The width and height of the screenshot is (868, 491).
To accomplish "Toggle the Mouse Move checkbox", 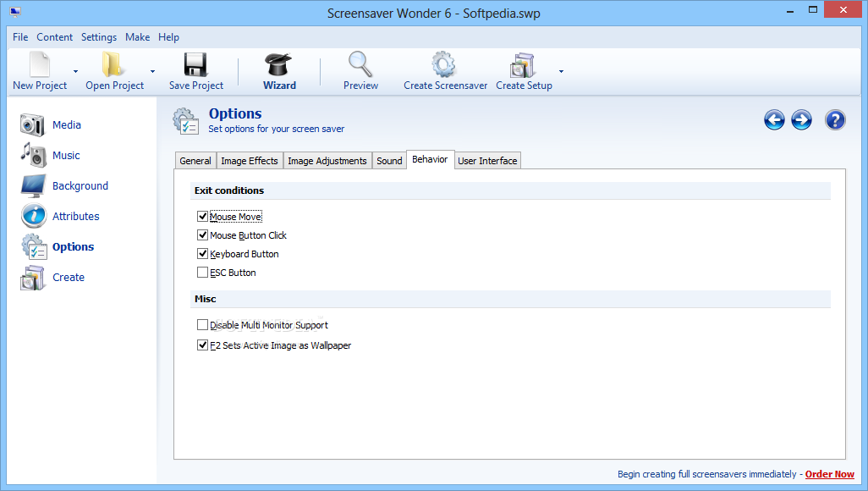I will 202,216.
